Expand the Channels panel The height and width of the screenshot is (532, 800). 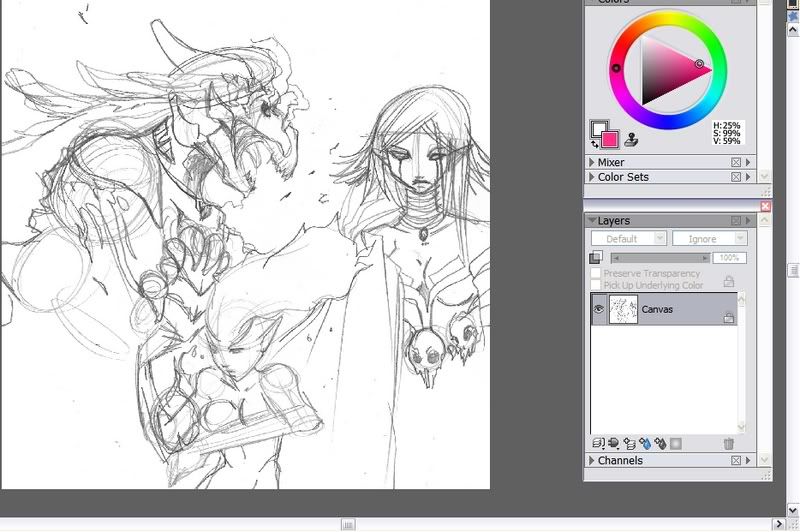(592, 461)
